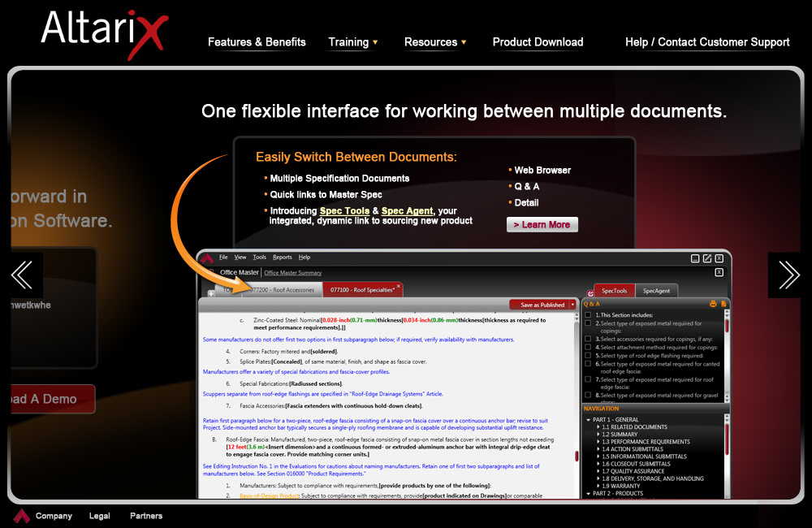
Task: Open the Legal footer link
Action: point(99,516)
